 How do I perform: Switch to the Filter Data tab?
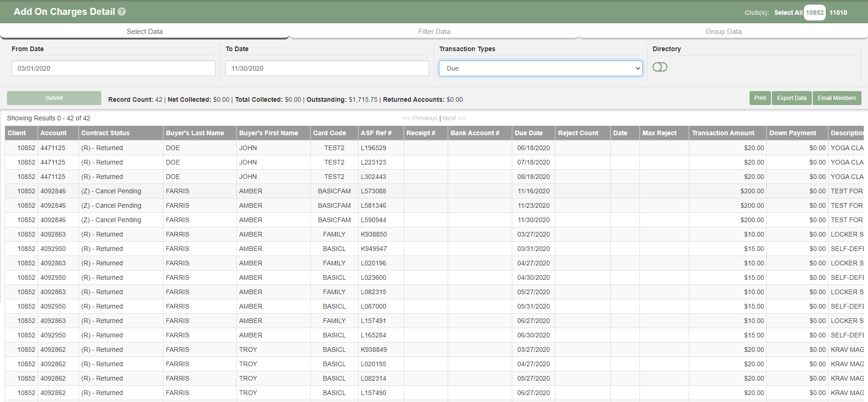(434, 32)
